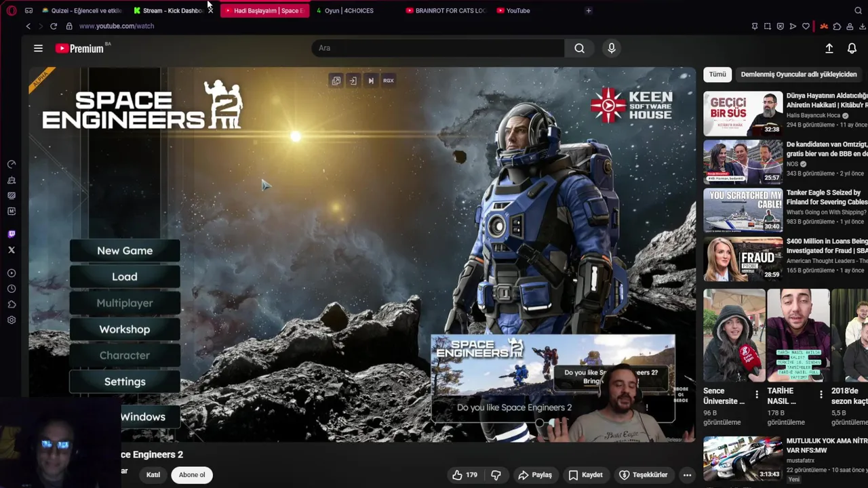
Task: Open GX Cleaner broom in sidebar
Action: click(x=12, y=180)
